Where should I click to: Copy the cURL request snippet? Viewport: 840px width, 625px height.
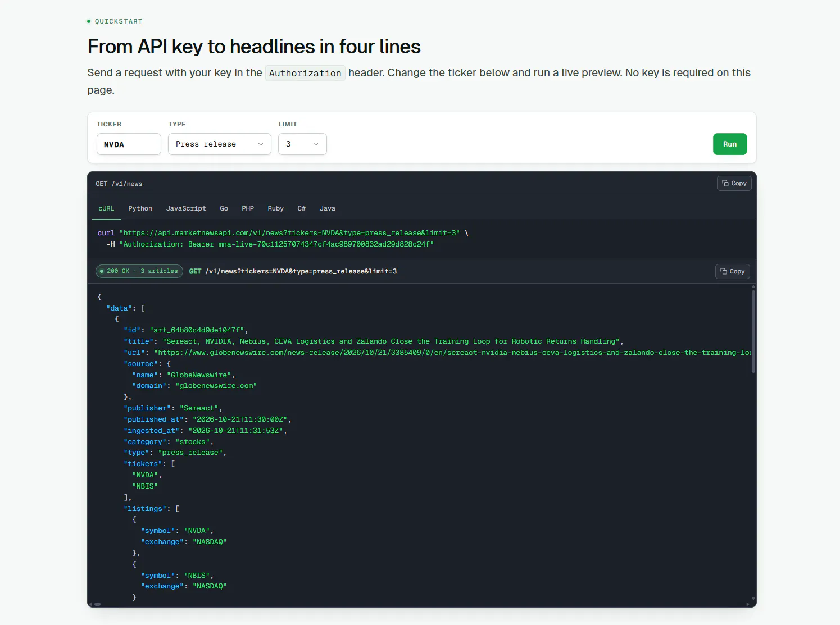734,184
